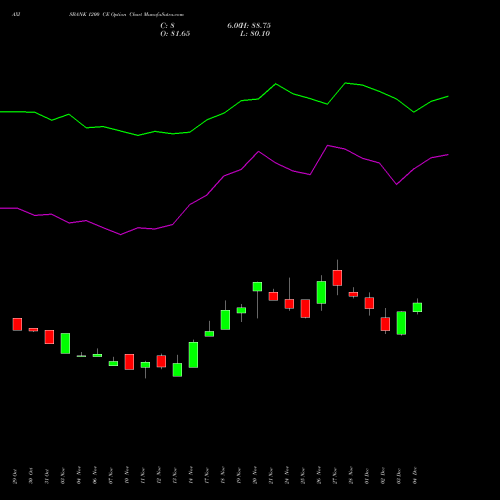Click the '27 Nov' date label on axis
This screenshot has height=500, width=500.
[335, 476]
